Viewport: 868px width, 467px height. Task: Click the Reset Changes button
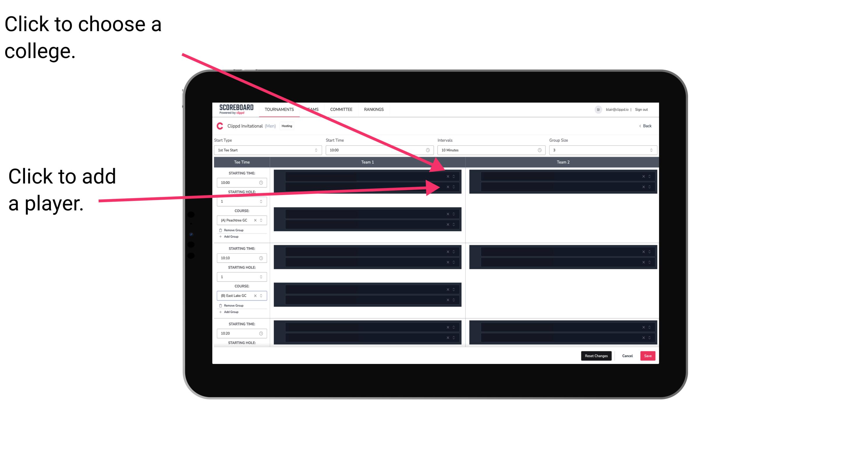(x=597, y=355)
